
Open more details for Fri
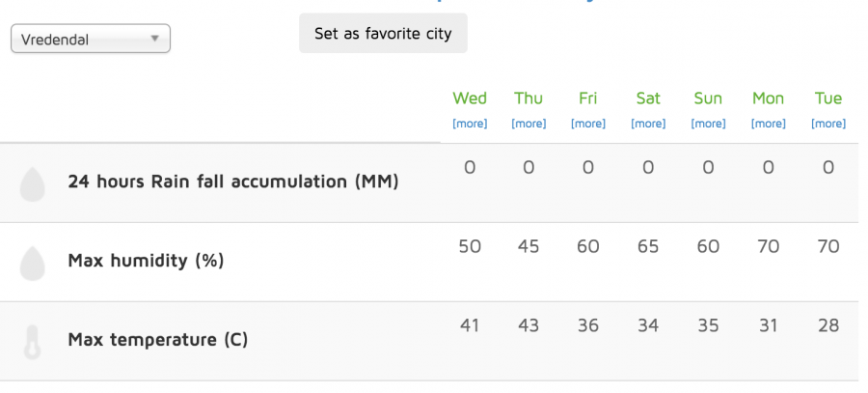coord(588,123)
